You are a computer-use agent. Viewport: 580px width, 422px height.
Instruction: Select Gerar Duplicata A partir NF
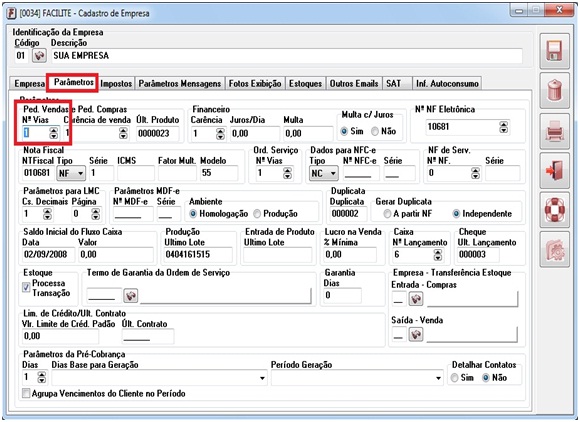[x=387, y=214]
